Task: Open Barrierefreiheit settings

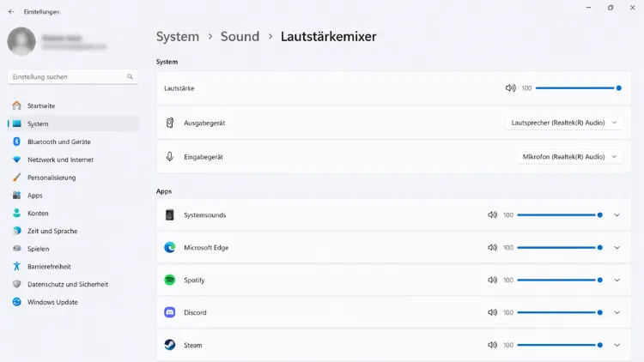Action: pyautogui.click(x=73, y=267)
